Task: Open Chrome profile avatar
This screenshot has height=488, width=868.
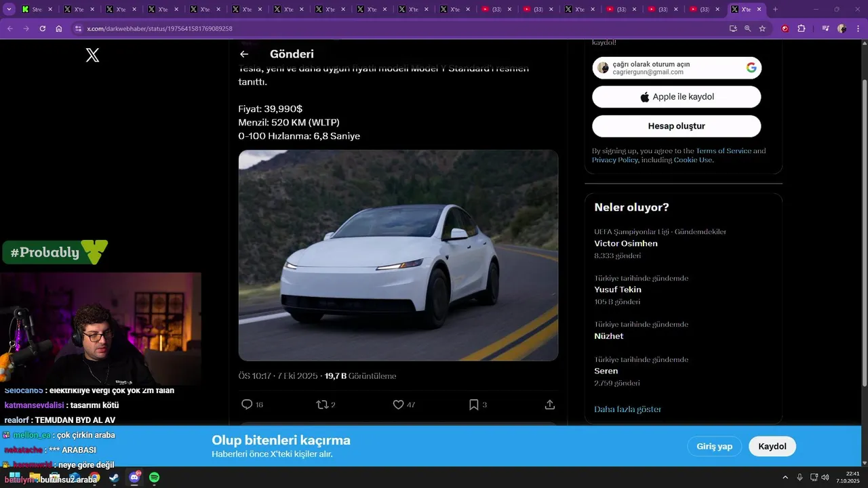Action: pyautogui.click(x=842, y=28)
